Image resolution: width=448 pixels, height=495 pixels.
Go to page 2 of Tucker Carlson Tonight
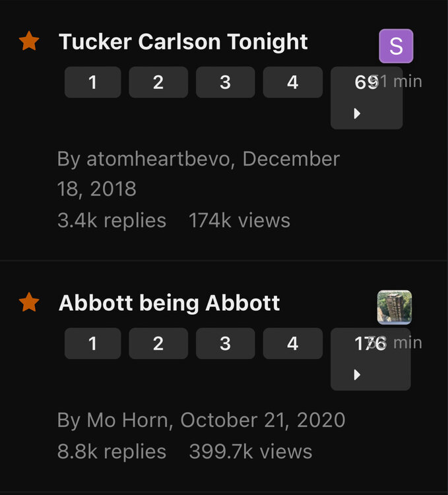tap(158, 82)
